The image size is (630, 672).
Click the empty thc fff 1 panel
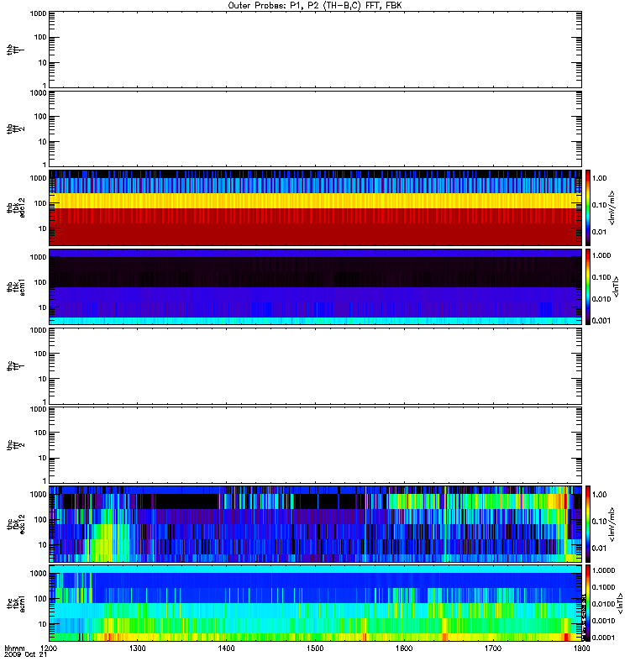(316, 366)
